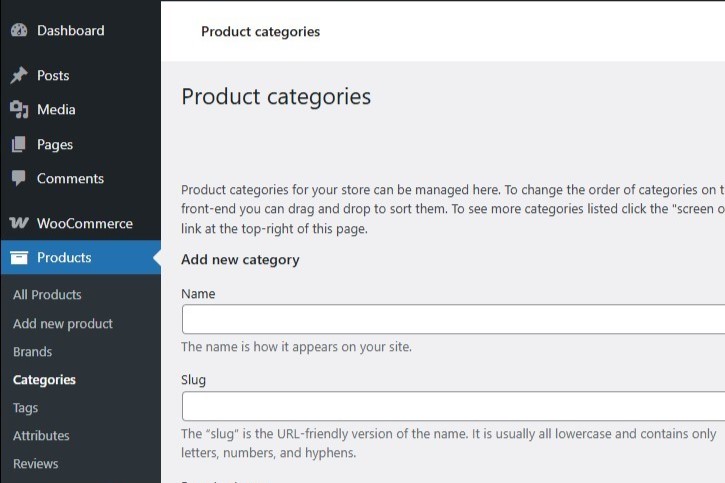Open the All Products submenu item
Viewport: 725px width, 483px height.
(x=47, y=295)
